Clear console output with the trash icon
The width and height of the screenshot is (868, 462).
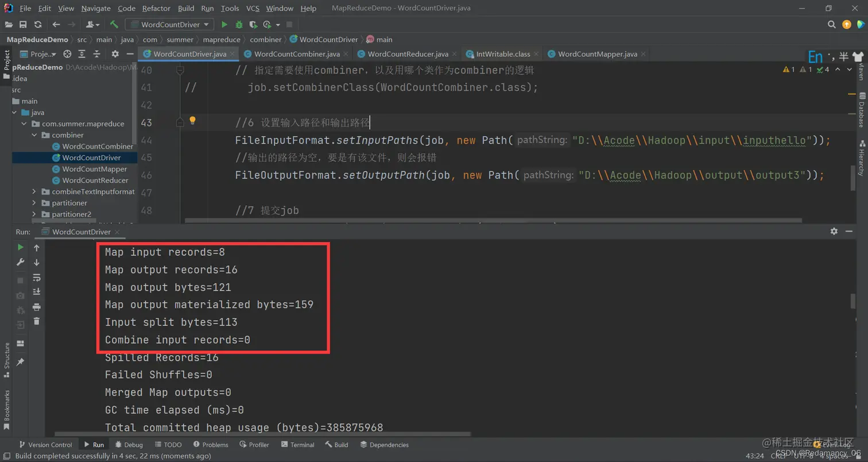click(x=37, y=321)
